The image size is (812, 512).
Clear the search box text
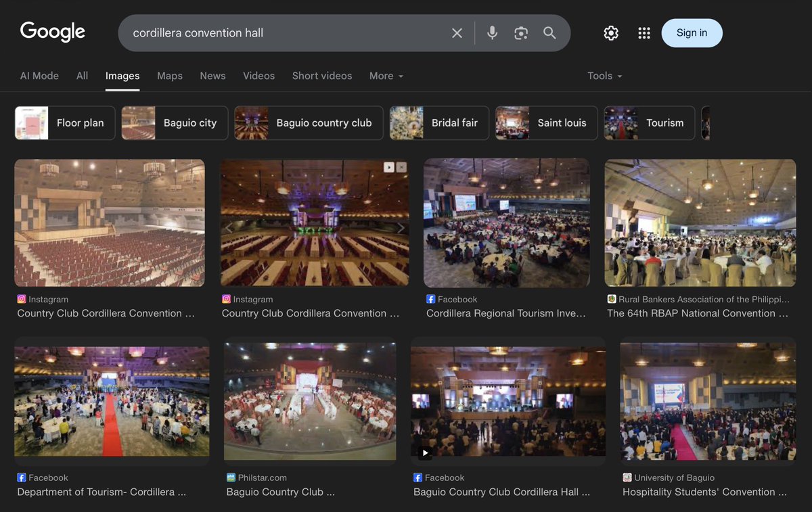[x=457, y=33]
